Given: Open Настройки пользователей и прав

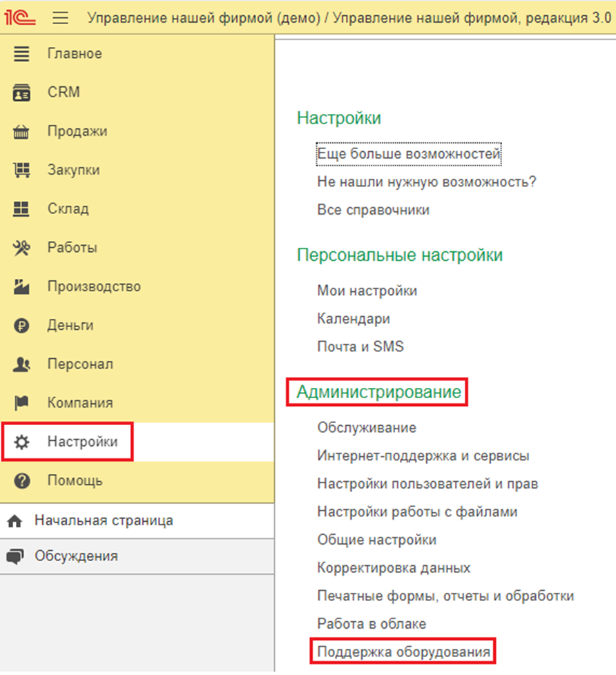Looking at the screenshot, I should [427, 484].
